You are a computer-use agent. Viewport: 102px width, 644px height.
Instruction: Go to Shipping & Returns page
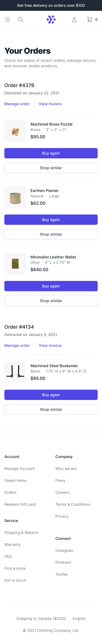21,533
